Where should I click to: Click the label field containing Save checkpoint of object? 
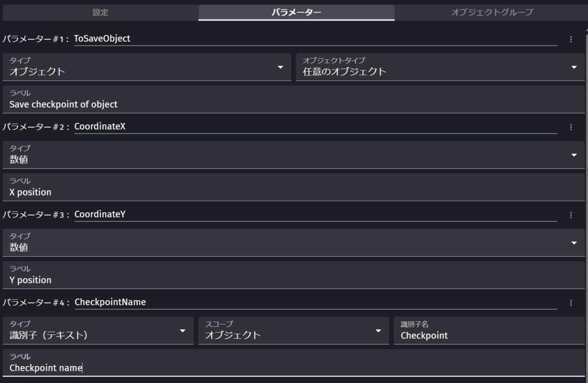(294, 99)
